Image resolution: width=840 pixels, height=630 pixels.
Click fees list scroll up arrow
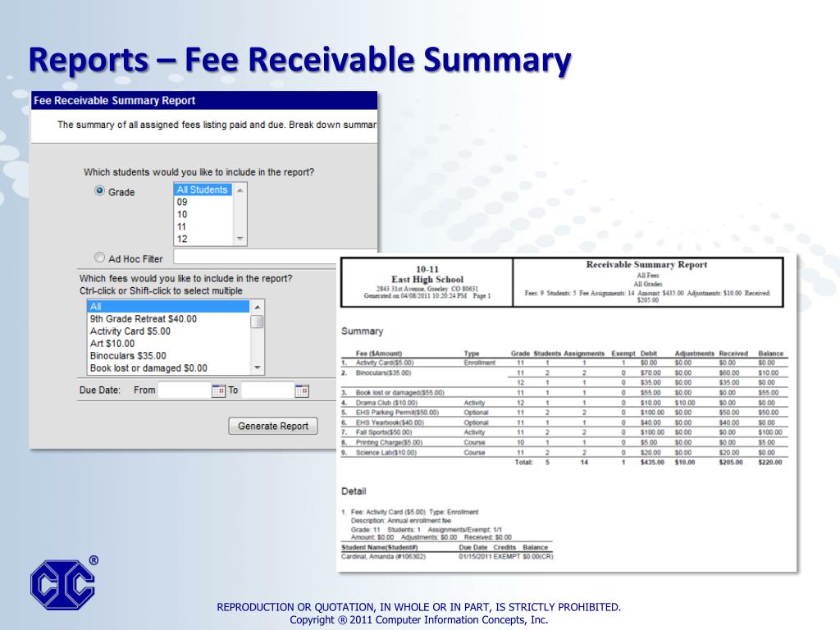click(x=257, y=307)
